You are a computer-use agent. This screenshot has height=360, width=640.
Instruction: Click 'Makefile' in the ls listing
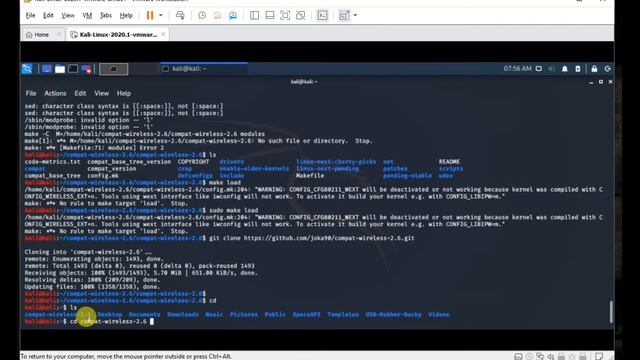click(x=310, y=176)
